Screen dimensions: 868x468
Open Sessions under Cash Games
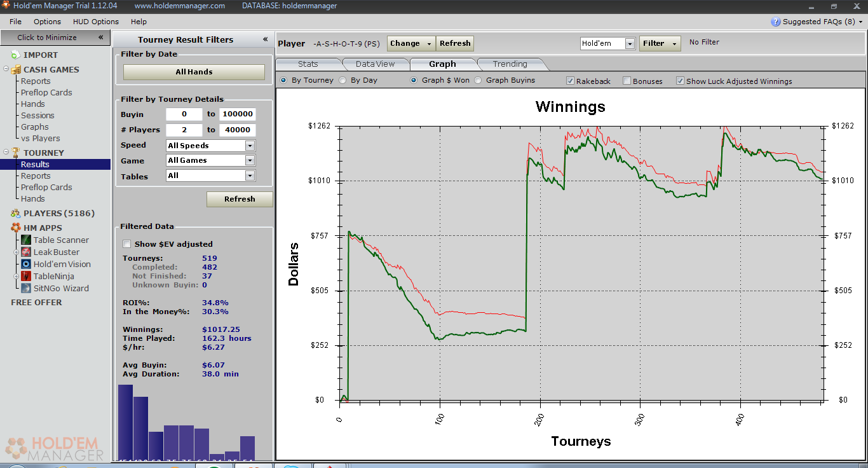37,116
